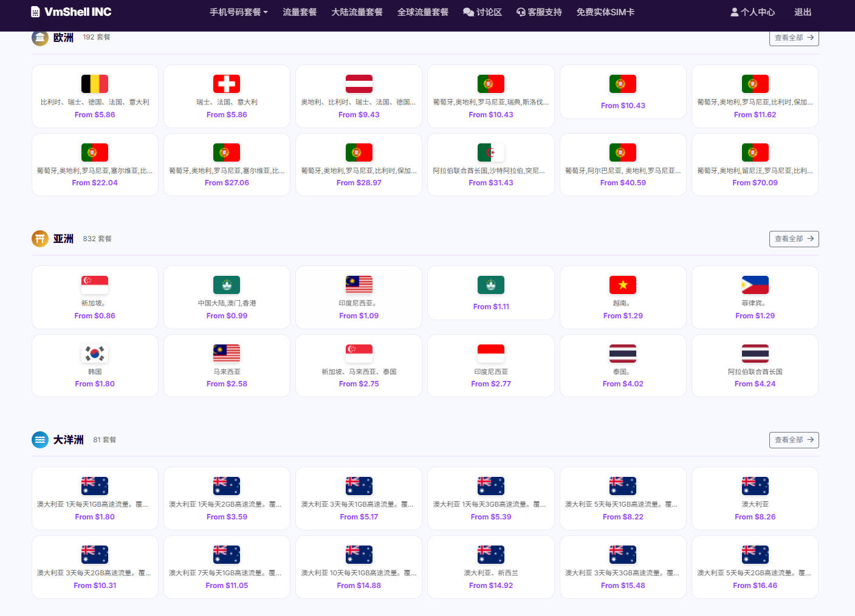
Task: Open the 流量套餐 menu item
Action: click(299, 12)
